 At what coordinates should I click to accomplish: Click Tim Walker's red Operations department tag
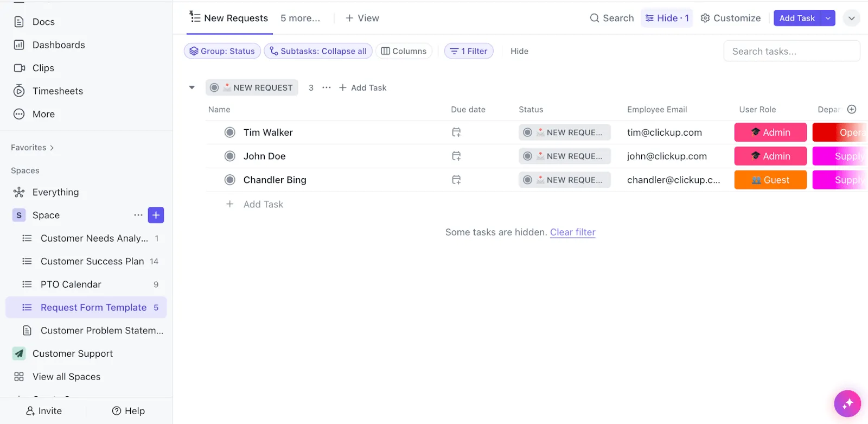click(x=840, y=132)
